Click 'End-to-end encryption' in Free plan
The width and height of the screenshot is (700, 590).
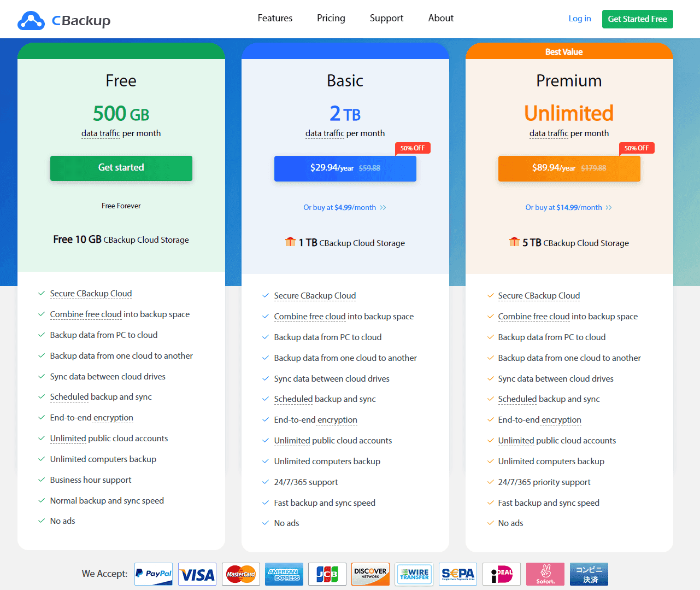[91, 418]
